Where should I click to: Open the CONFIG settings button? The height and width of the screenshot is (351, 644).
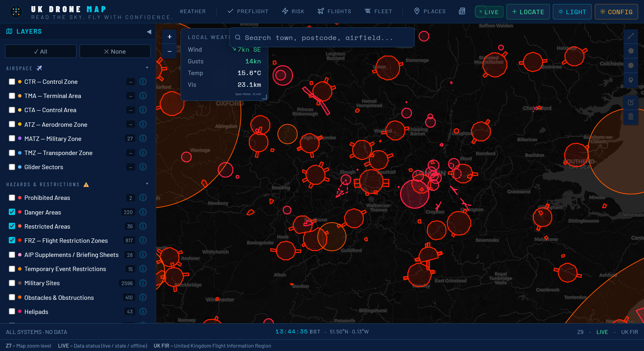pyautogui.click(x=616, y=12)
